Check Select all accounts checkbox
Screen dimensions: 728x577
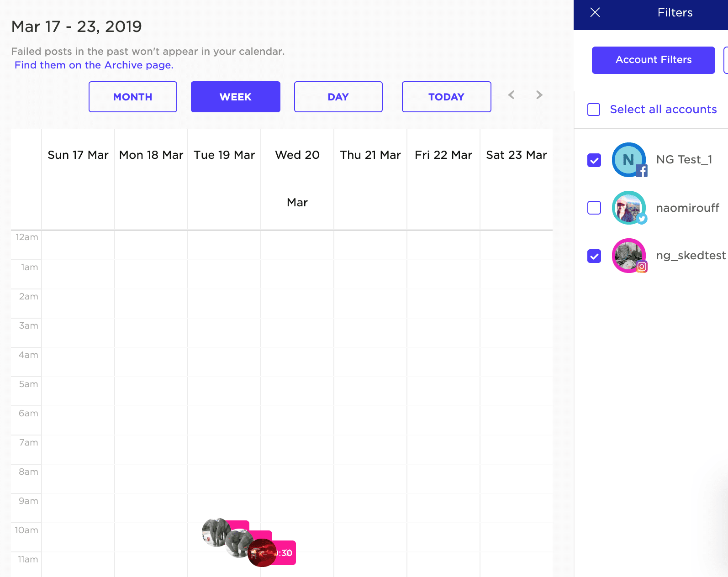pyautogui.click(x=594, y=110)
